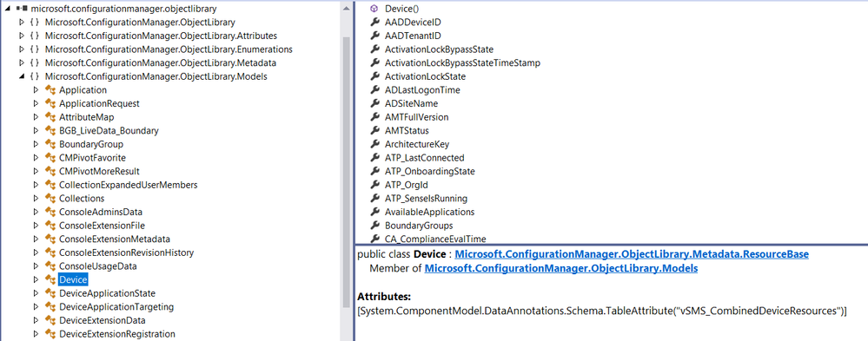The image size is (868, 341).
Task: Expand the BoundaryGroup class arrow
Action: point(36,144)
